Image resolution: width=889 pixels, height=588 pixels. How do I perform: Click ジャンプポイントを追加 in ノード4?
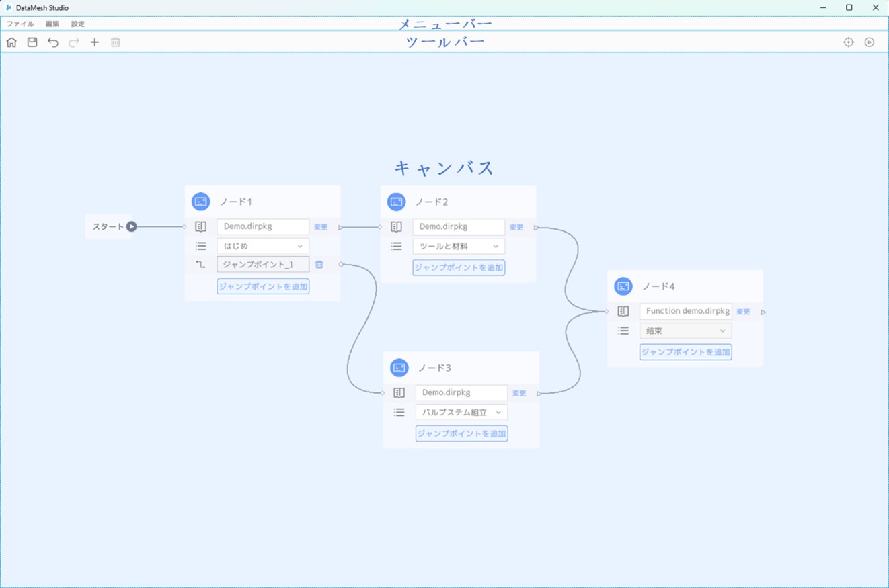pyautogui.click(x=685, y=352)
